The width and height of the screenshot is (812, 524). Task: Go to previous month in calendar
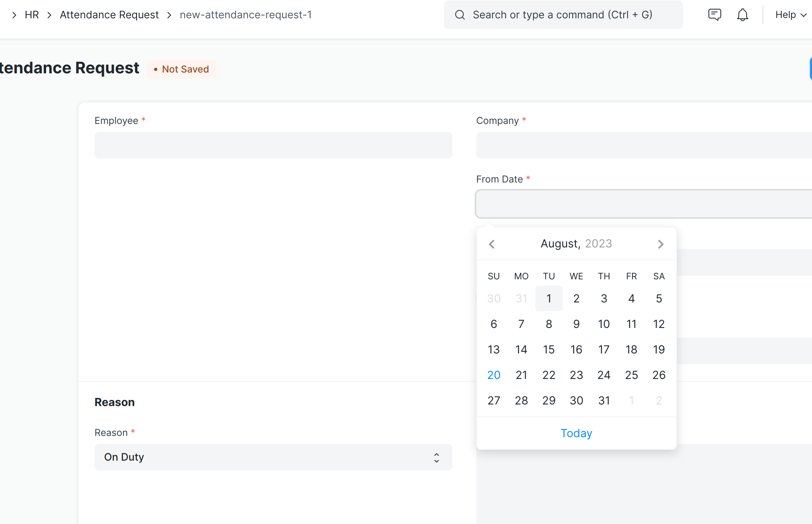492,244
